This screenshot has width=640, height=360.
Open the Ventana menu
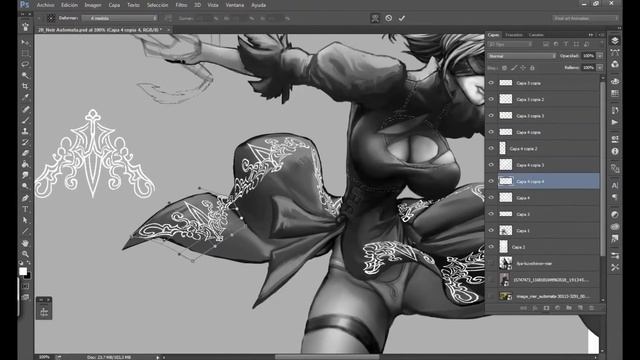(x=235, y=5)
